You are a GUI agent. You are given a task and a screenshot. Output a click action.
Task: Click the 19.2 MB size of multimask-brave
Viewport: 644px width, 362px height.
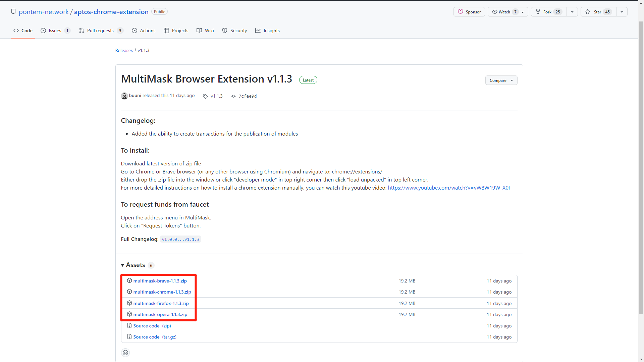(407, 281)
